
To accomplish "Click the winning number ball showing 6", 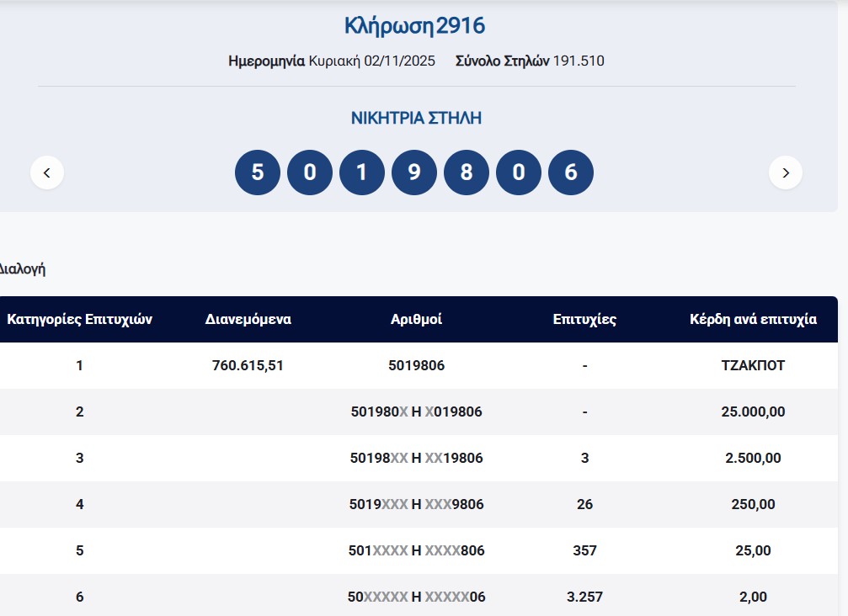I will pos(571,173).
